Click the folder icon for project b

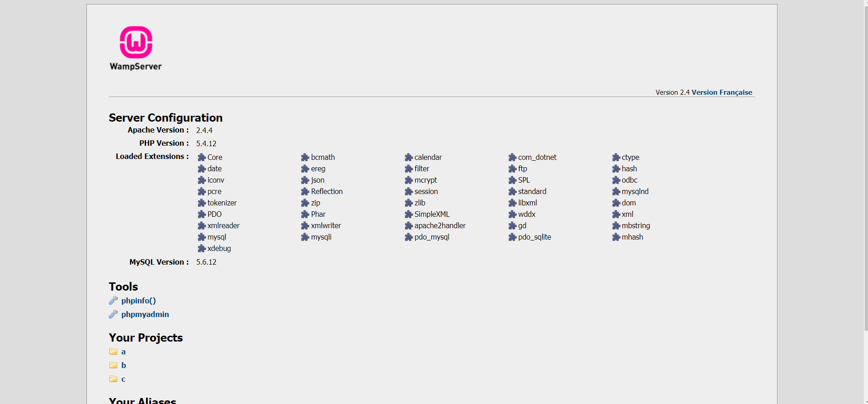[x=113, y=365]
